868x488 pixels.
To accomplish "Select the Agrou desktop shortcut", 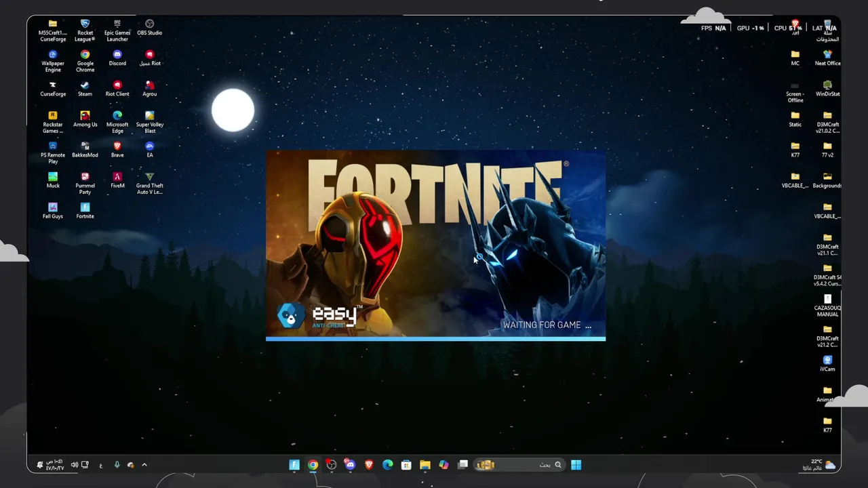I will (150, 89).
